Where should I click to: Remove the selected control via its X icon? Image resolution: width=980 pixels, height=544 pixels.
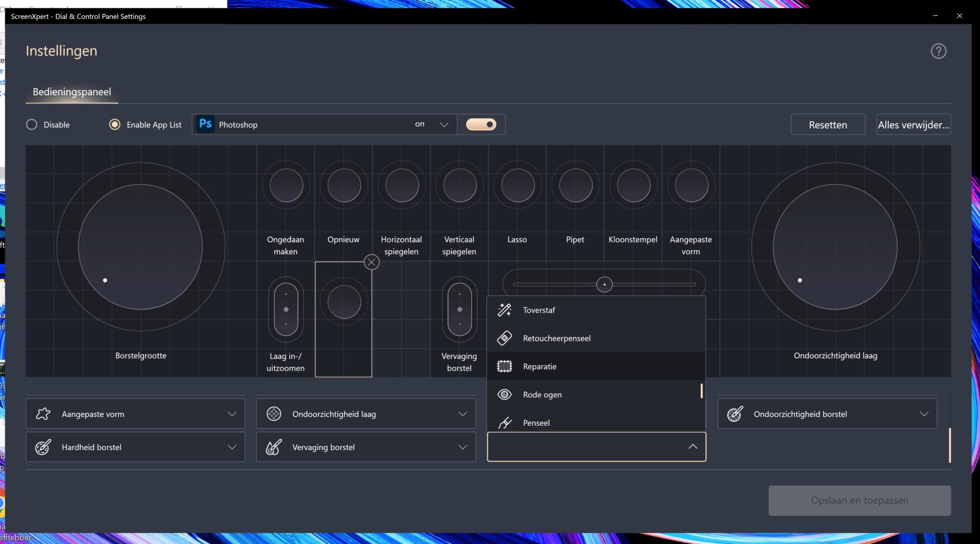[x=371, y=262]
